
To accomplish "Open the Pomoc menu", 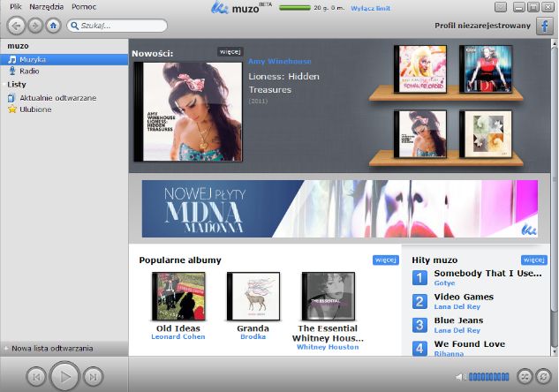I will coord(84,7).
